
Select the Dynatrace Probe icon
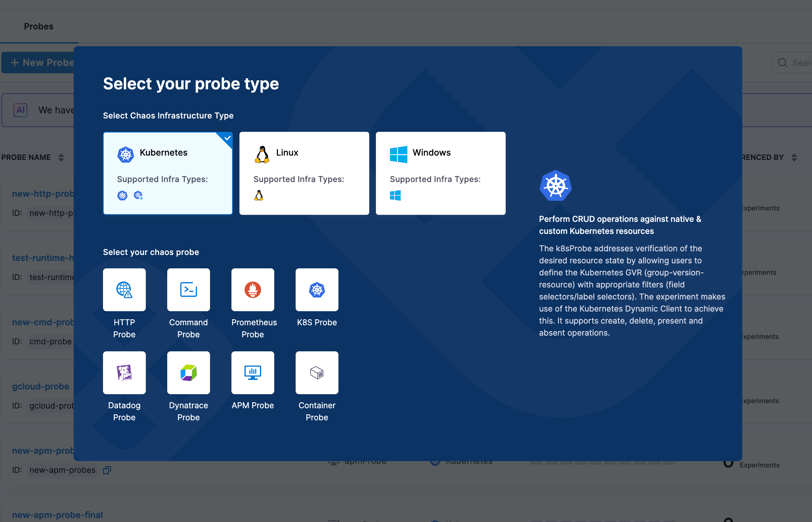click(x=188, y=372)
